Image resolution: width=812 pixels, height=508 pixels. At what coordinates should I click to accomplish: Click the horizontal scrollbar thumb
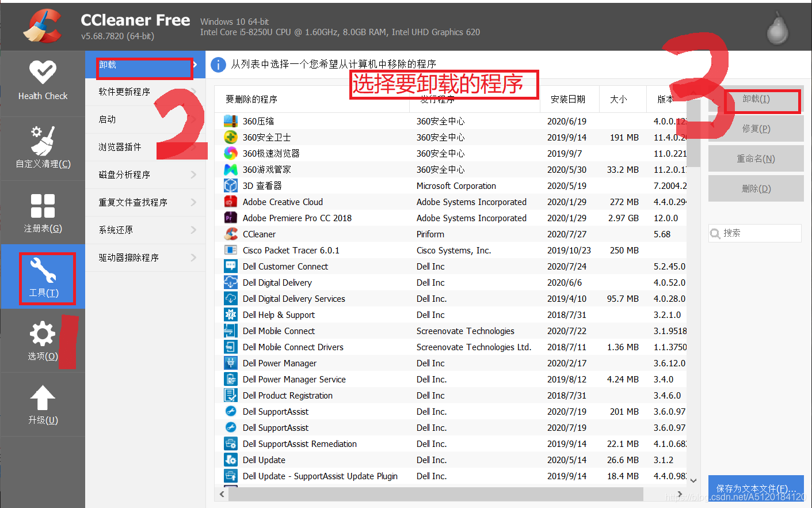pos(436,494)
